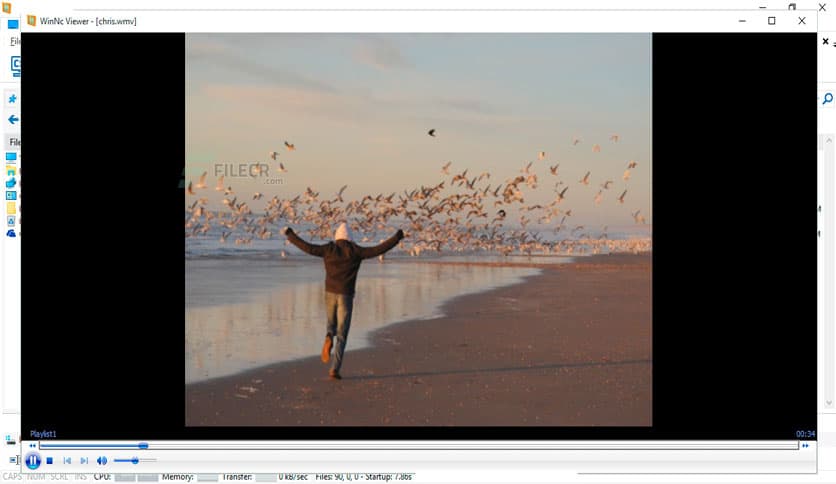This screenshot has width=836, height=484.
Task: Mute audio using the speaker icon
Action: [x=102, y=461]
